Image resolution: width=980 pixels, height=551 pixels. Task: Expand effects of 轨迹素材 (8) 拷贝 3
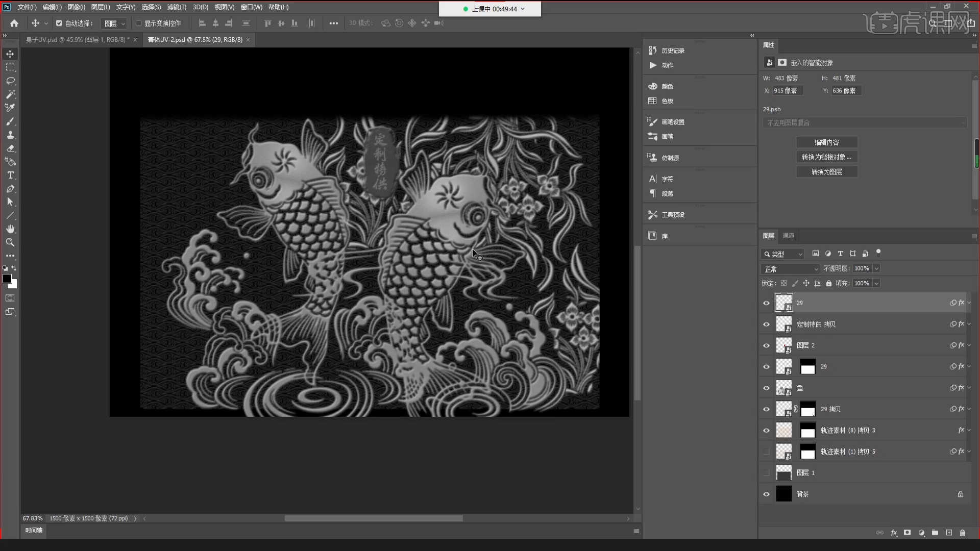click(969, 431)
